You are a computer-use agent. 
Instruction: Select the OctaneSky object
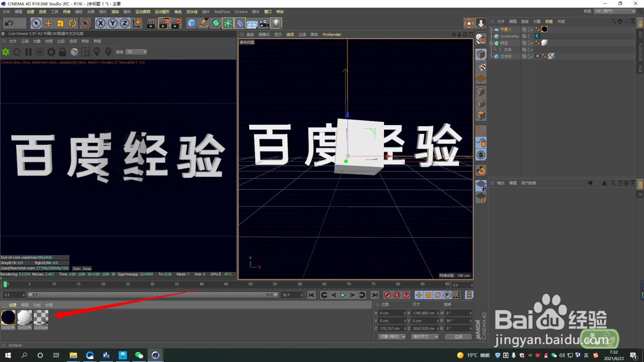coord(510,36)
